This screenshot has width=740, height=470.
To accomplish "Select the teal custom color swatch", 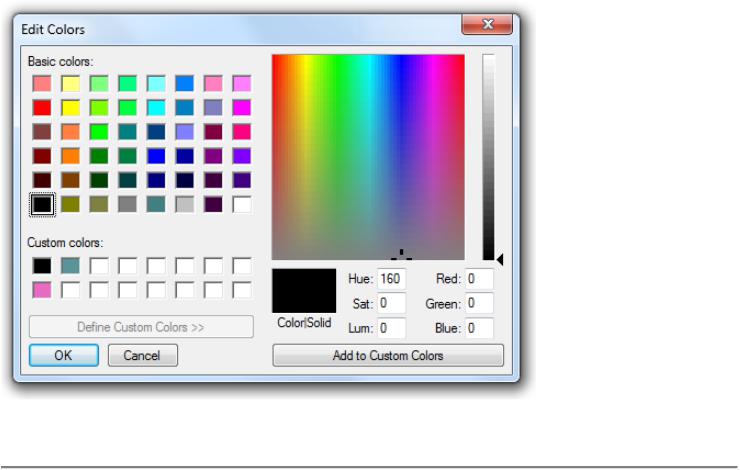I will pos(70,266).
